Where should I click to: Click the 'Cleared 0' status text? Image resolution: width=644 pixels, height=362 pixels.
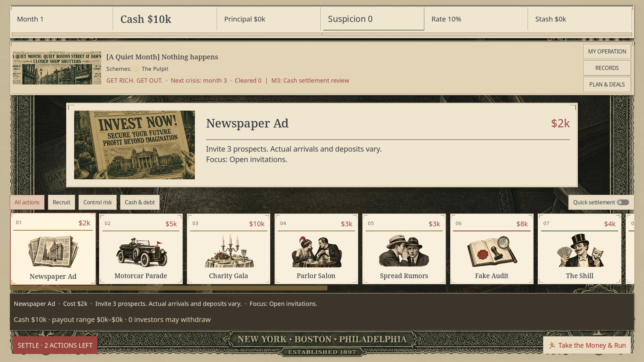click(x=248, y=80)
